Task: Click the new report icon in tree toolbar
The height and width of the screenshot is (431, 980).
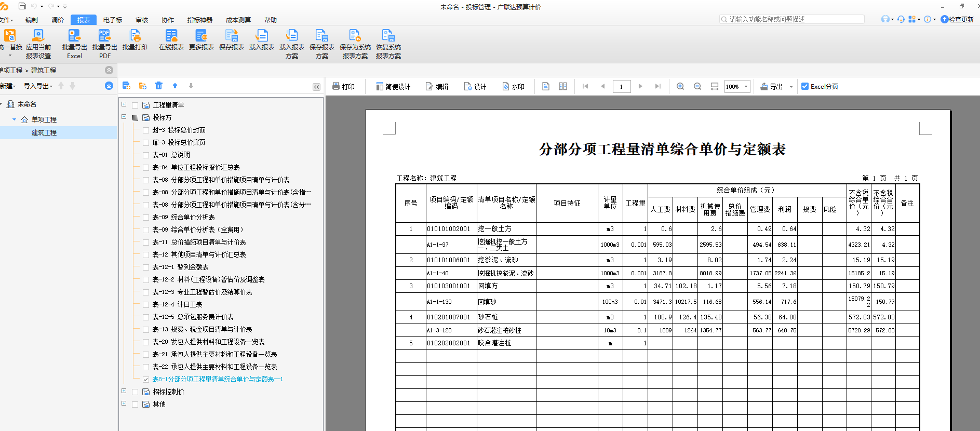Action: [126, 86]
